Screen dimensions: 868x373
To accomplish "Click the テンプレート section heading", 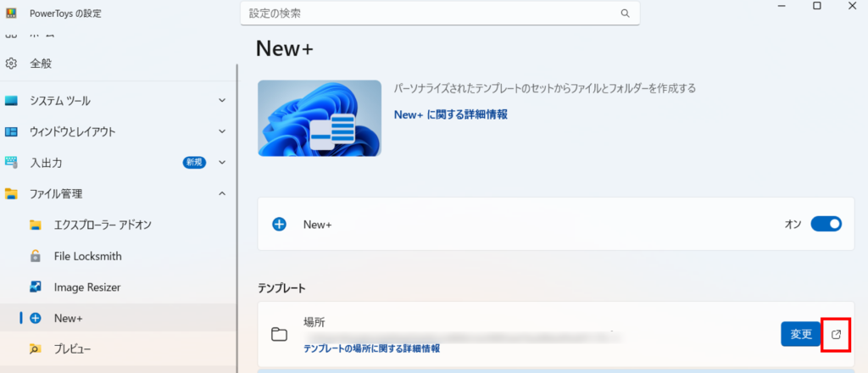I will click(281, 287).
